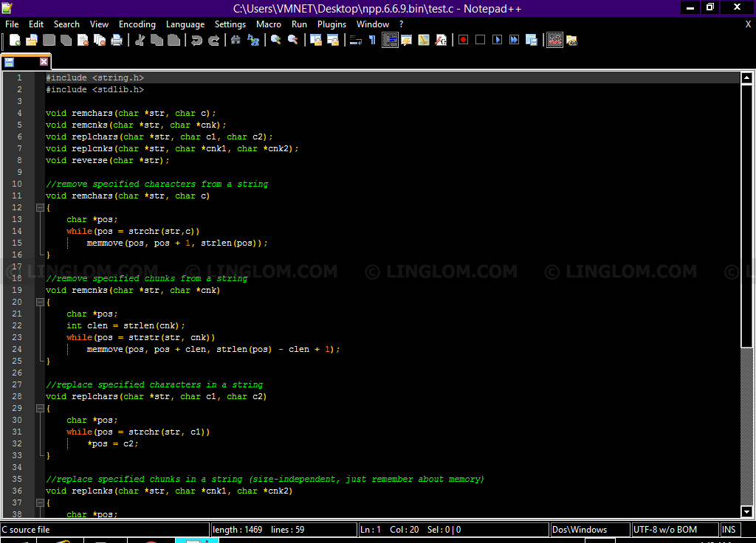Click the Copy toolbar icon
This screenshot has width=756, height=543.
[x=157, y=41]
